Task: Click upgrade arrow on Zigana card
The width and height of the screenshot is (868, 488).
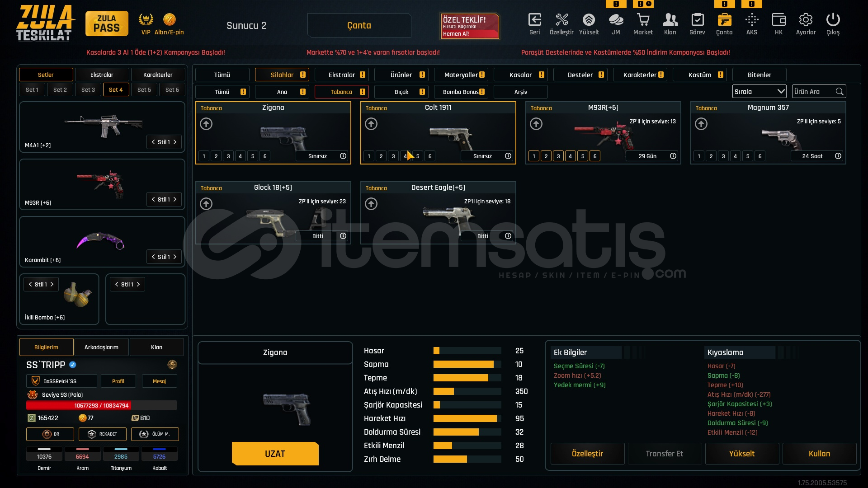Action: tap(206, 124)
